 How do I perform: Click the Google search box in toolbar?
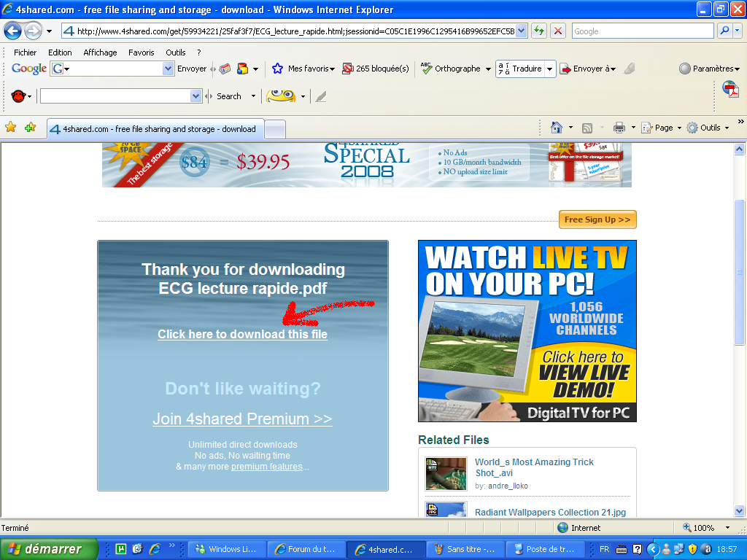(x=642, y=31)
